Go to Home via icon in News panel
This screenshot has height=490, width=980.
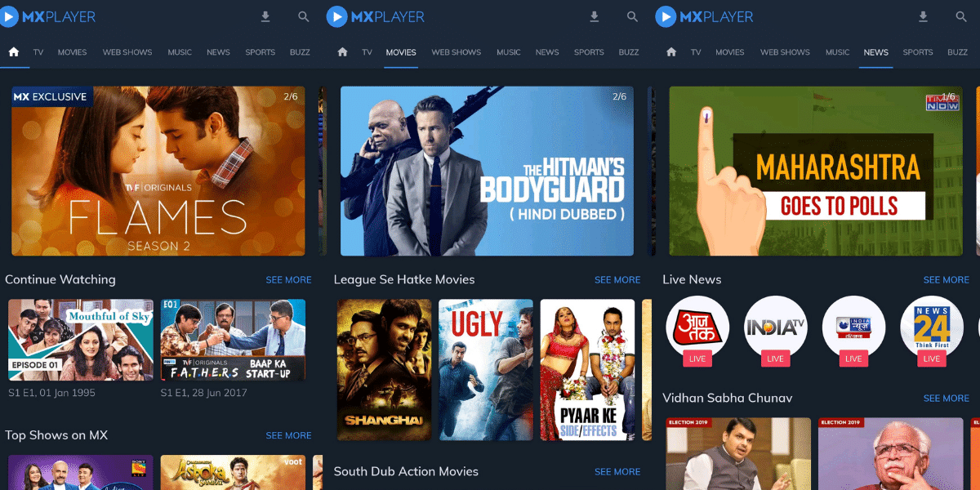(671, 52)
